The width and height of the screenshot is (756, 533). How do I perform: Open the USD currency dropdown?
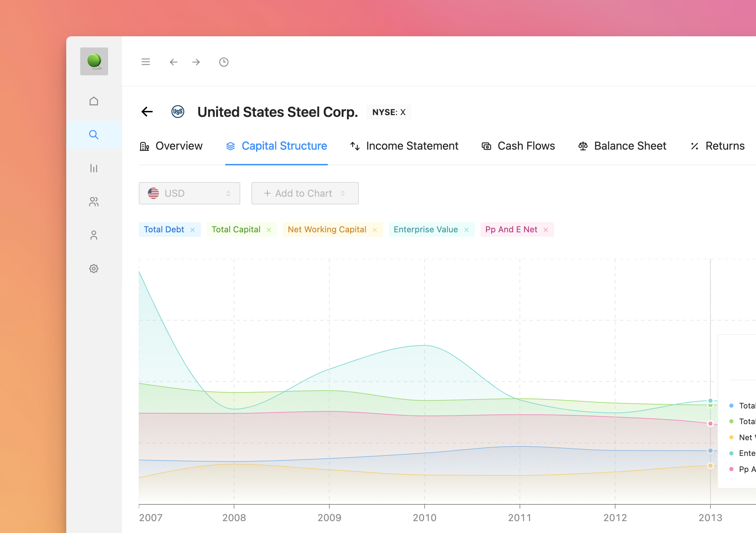189,193
